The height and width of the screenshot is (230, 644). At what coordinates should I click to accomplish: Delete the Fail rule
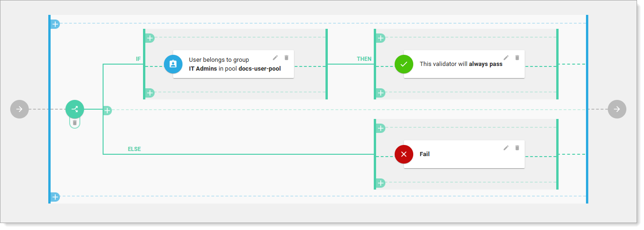click(x=517, y=148)
